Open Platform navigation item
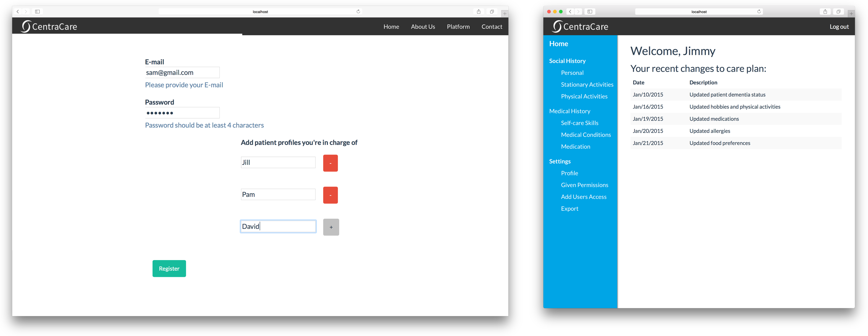The image size is (868, 336). click(458, 27)
